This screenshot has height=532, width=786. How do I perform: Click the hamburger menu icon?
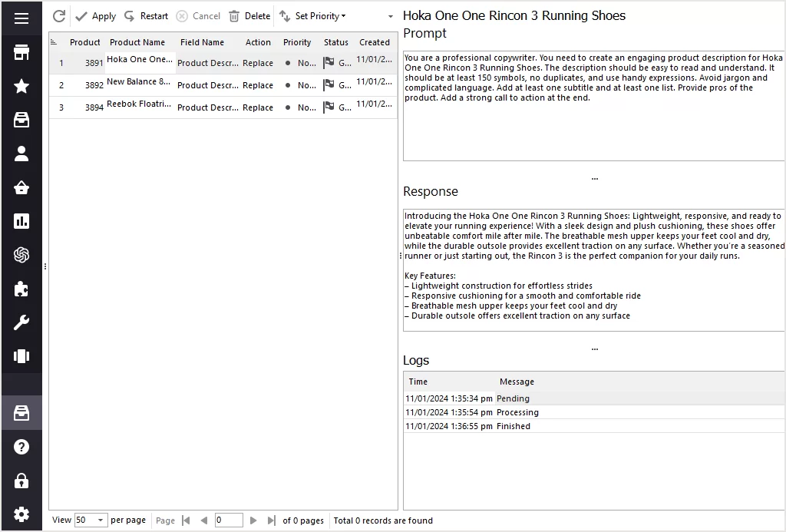(x=21, y=18)
